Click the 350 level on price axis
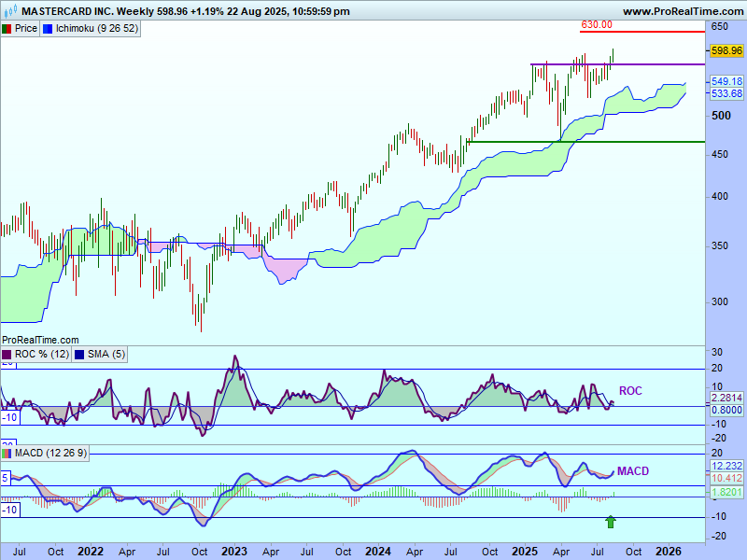747x560 pixels. click(x=719, y=245)
